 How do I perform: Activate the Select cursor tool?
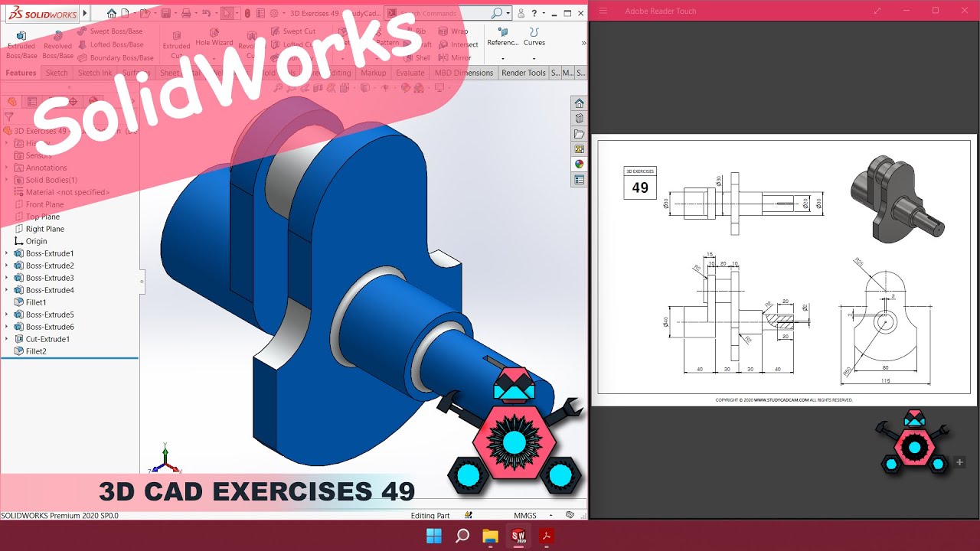227,13
